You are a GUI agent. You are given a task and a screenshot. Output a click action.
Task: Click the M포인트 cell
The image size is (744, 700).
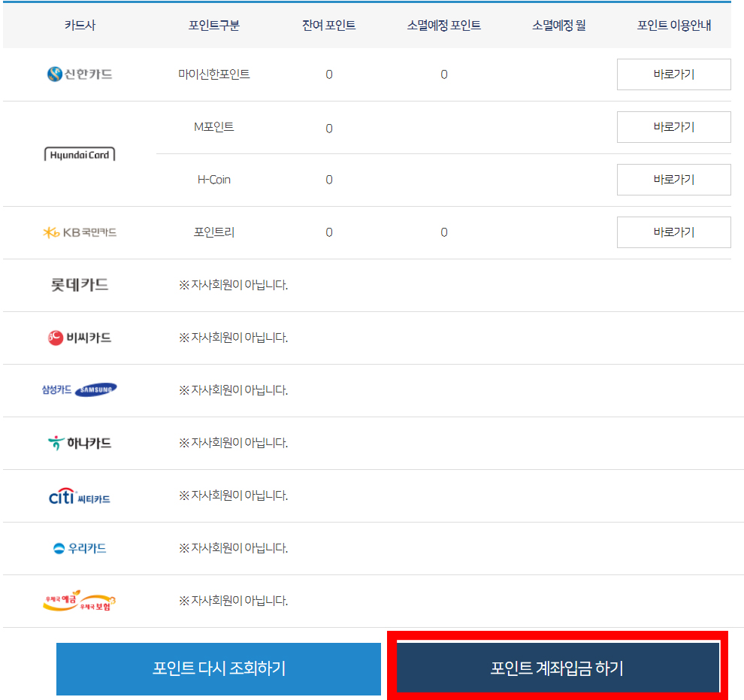214,127
